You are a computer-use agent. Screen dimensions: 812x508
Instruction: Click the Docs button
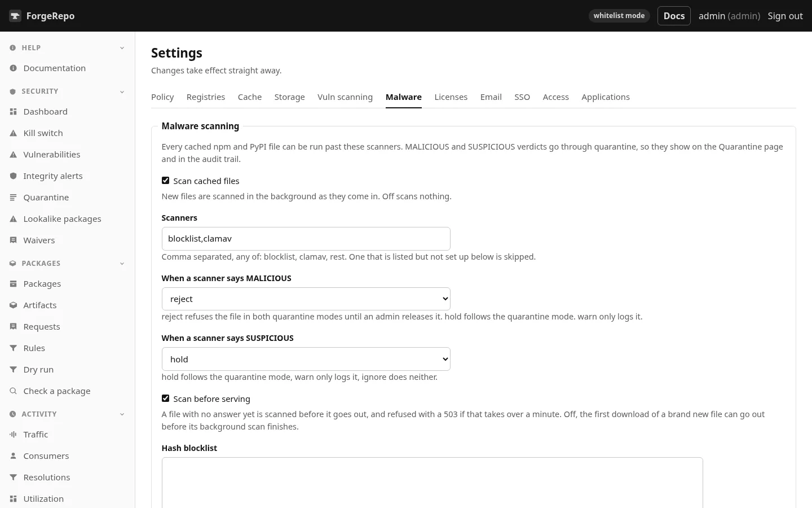pyautogui.click(x=674, y=16)
